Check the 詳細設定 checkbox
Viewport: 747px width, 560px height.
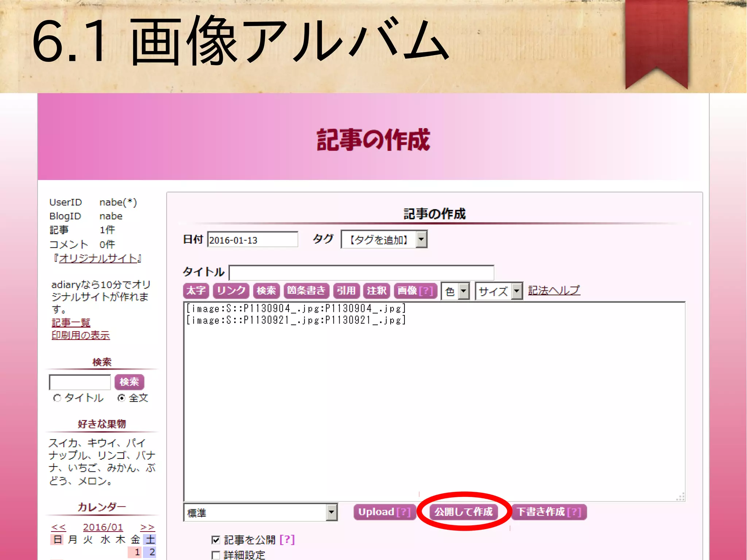point(216,555)
